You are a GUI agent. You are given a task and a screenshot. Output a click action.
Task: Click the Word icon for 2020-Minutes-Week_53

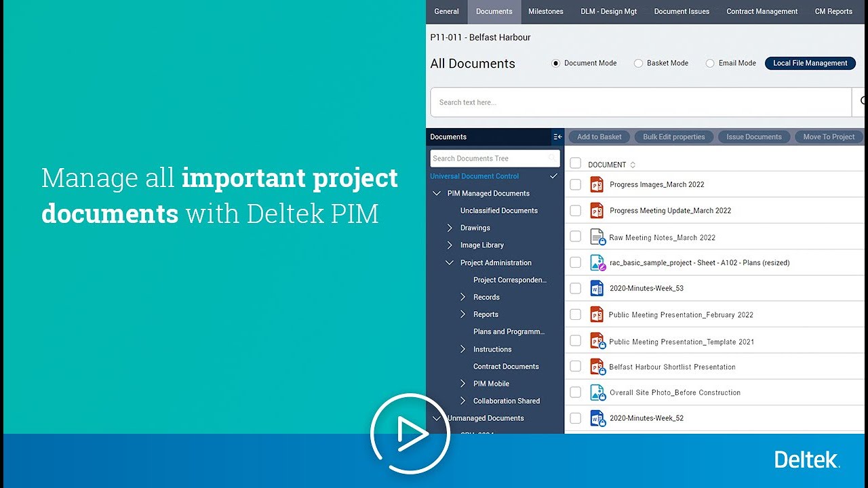(x=597, y=288)
